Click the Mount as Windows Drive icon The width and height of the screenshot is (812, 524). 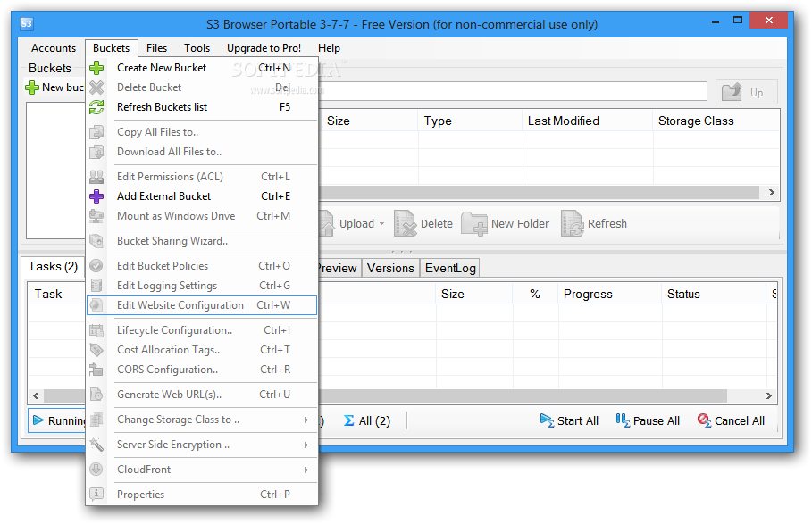point(96,216)
